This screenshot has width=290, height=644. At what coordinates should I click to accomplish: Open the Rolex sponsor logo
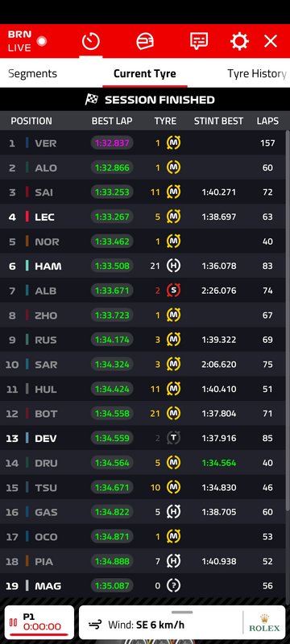click(264, 622)
